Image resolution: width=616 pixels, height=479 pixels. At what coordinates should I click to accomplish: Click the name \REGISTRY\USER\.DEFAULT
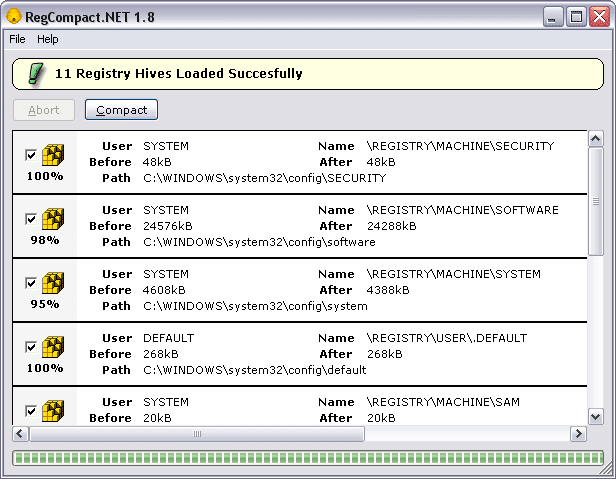tap(447, 338)
